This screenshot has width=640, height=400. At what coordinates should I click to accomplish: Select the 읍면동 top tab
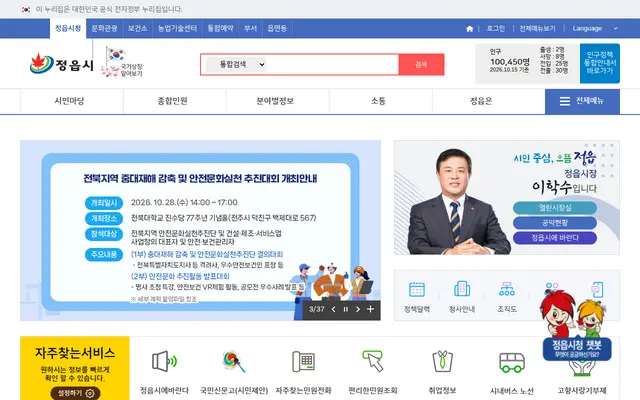pyautogui.click(x=277, y=29)
